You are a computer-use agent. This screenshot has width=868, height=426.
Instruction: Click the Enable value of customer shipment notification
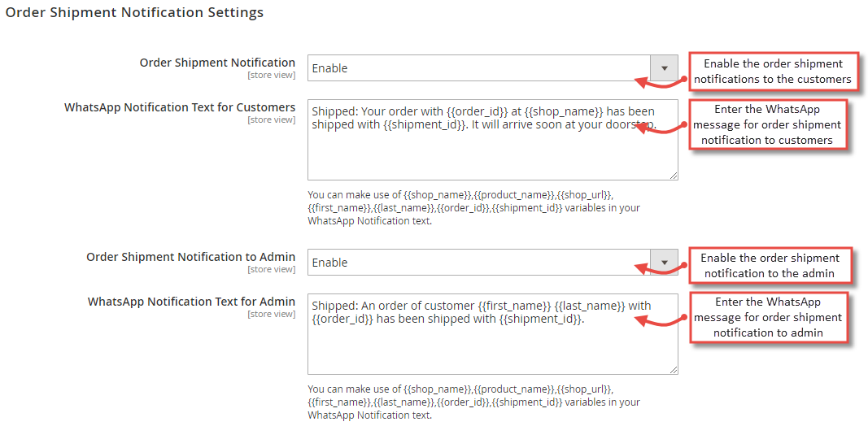coord(330,68)
